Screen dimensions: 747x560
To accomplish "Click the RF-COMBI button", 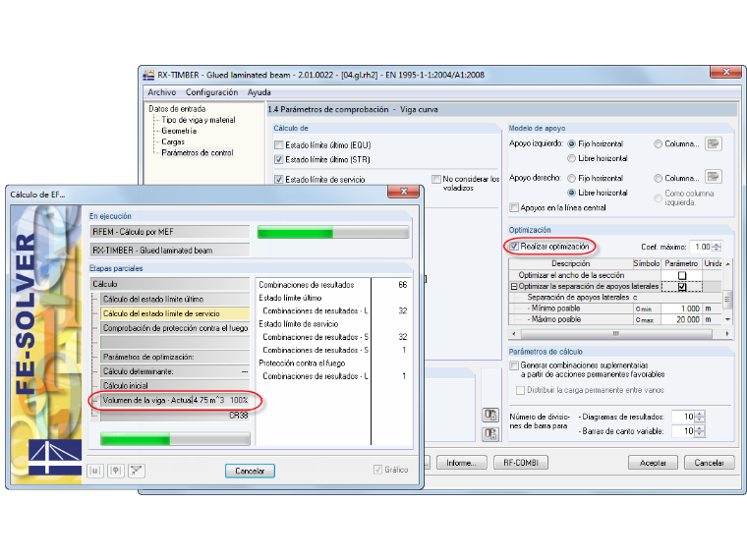I will point(520,463).
